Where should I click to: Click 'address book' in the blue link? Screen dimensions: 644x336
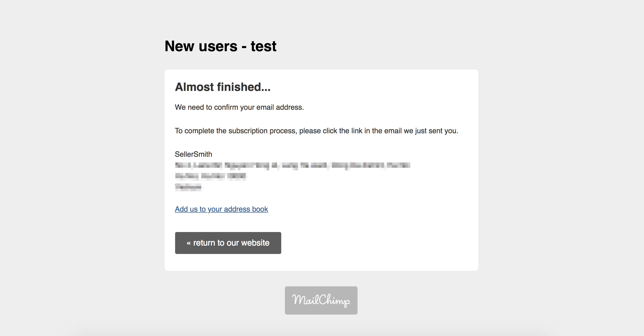click(x=246, y=209)
